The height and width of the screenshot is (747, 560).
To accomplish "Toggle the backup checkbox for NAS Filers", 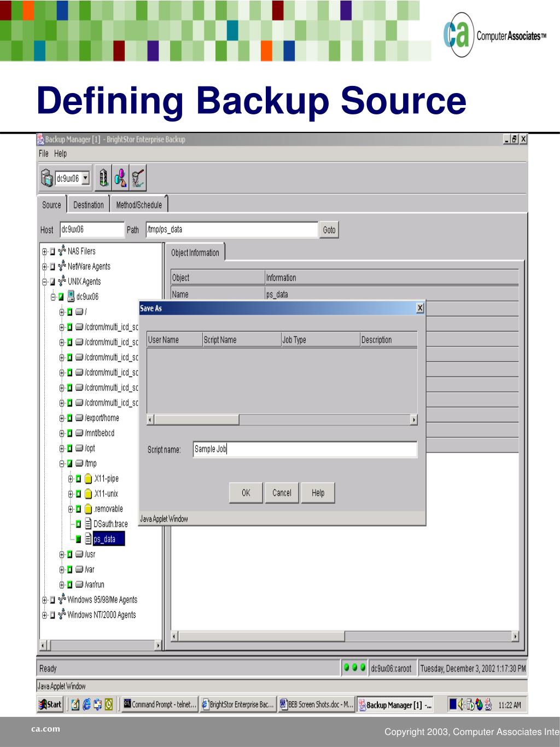I will [52, 252].
